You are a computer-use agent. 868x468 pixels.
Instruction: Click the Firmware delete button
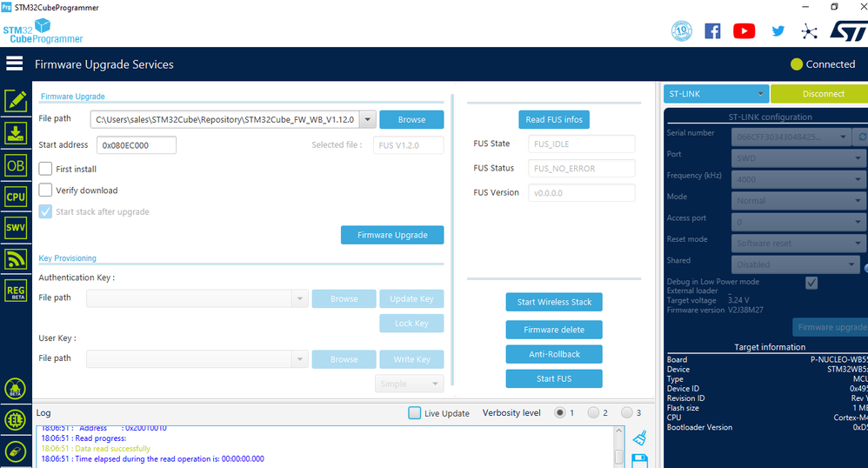click(554, 330)
